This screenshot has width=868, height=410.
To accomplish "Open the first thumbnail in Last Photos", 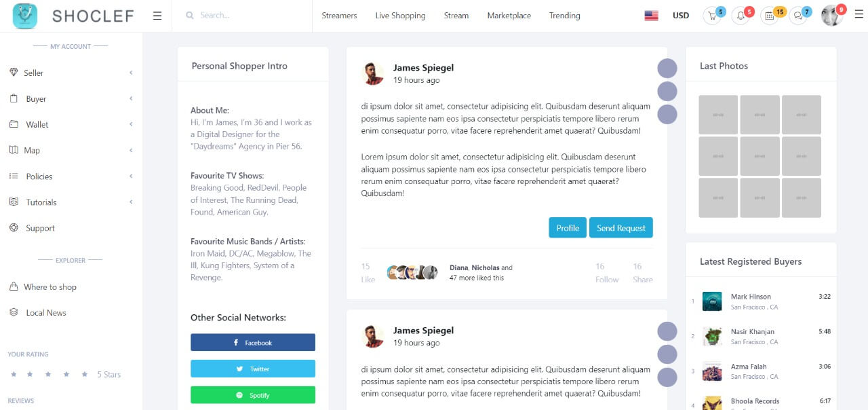I will 718,115.
